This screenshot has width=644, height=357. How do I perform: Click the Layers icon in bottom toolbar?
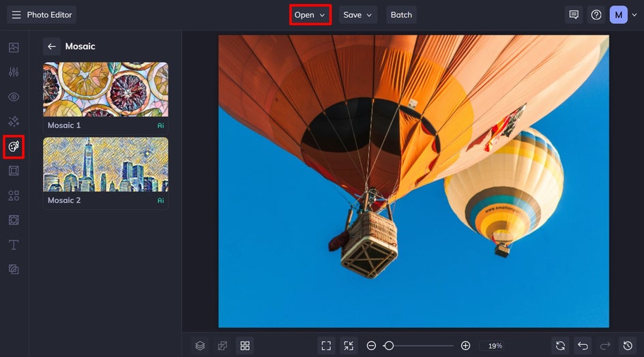200,346
